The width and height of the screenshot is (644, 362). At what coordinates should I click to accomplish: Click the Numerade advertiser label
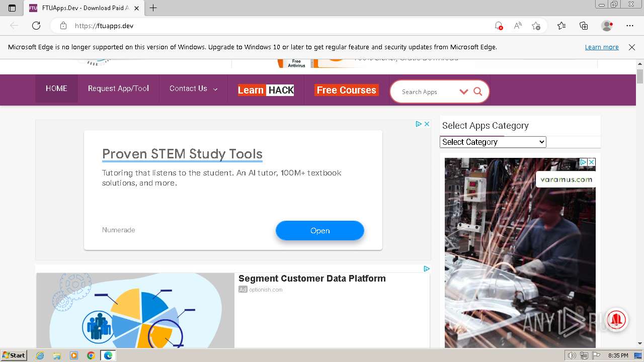click(119, 230)
